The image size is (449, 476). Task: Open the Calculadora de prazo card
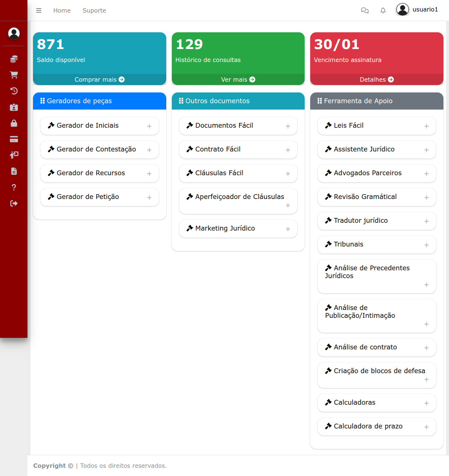click(x=377, y=427)
